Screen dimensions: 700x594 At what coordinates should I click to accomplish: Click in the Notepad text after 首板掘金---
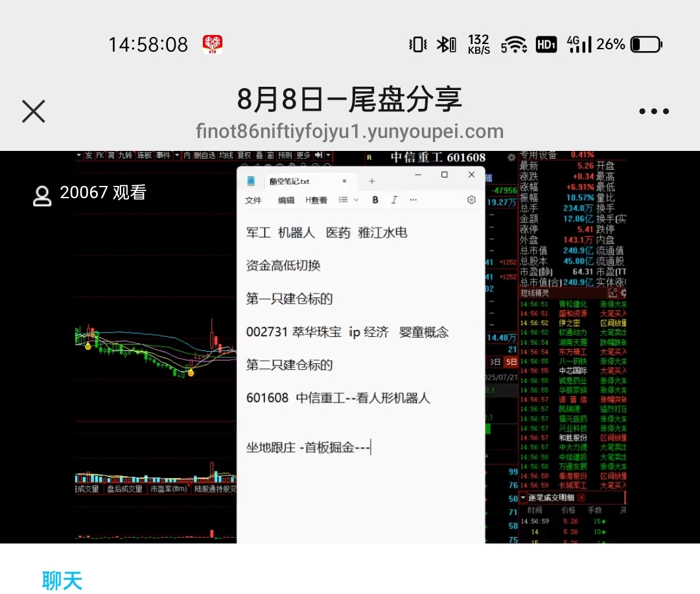(x=371, y=447)
